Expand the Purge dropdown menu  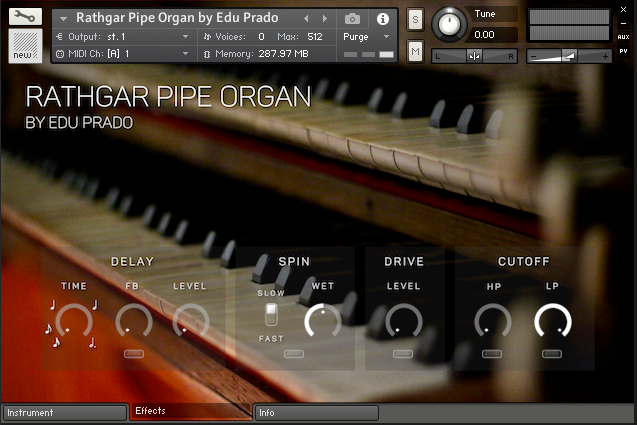(367, 36)
